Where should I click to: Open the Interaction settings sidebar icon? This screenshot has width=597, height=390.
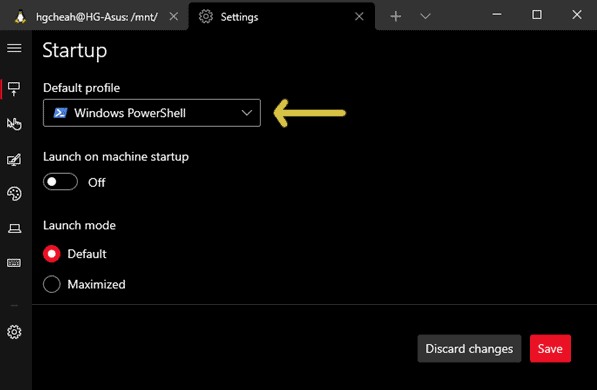pos(14,124)
